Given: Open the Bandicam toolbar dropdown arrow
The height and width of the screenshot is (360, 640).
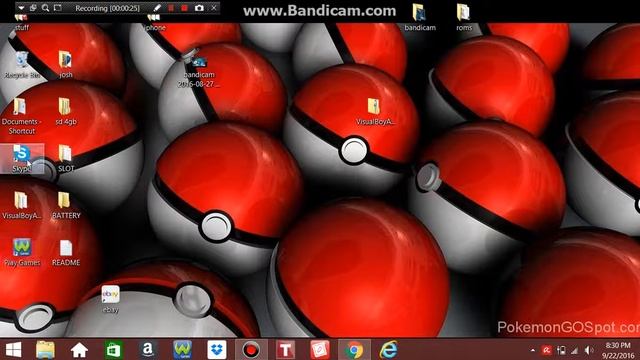Looking at the screenshot, I should tap(21, 8).
